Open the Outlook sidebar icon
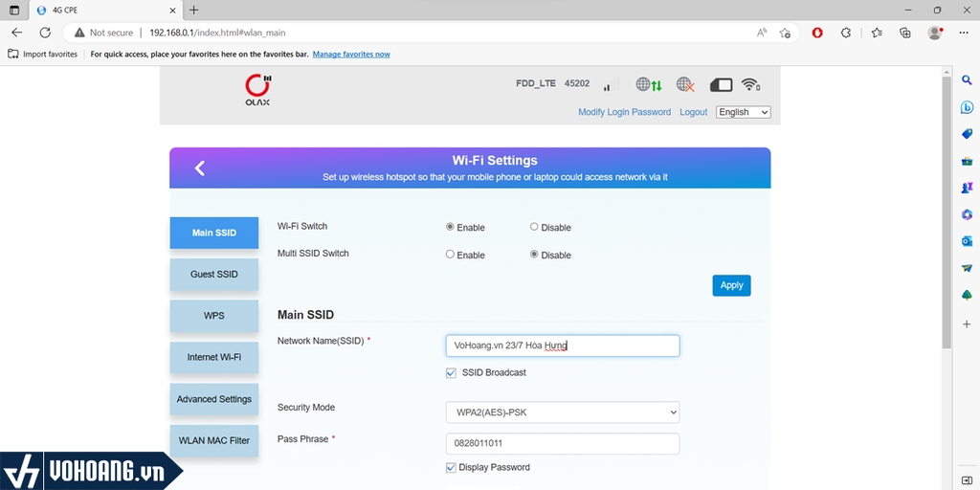980x490 pixels. [x=967, y=241]
